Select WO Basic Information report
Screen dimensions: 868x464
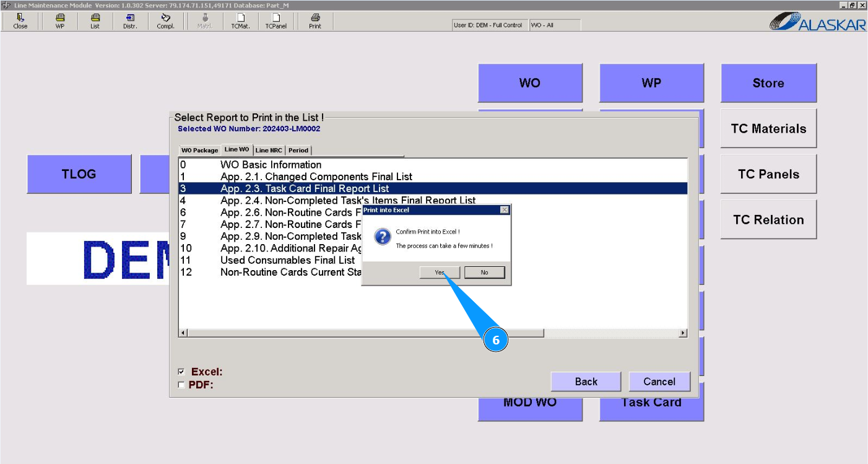click(433, 165)
